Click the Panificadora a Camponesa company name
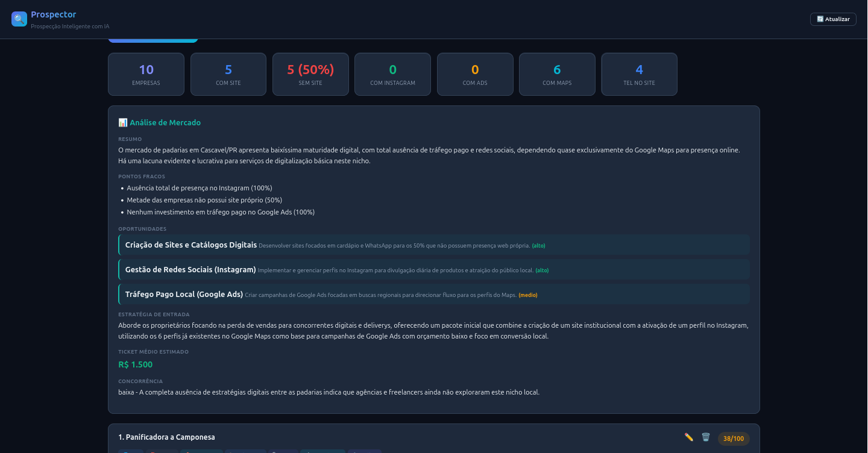 pos(167,437)
